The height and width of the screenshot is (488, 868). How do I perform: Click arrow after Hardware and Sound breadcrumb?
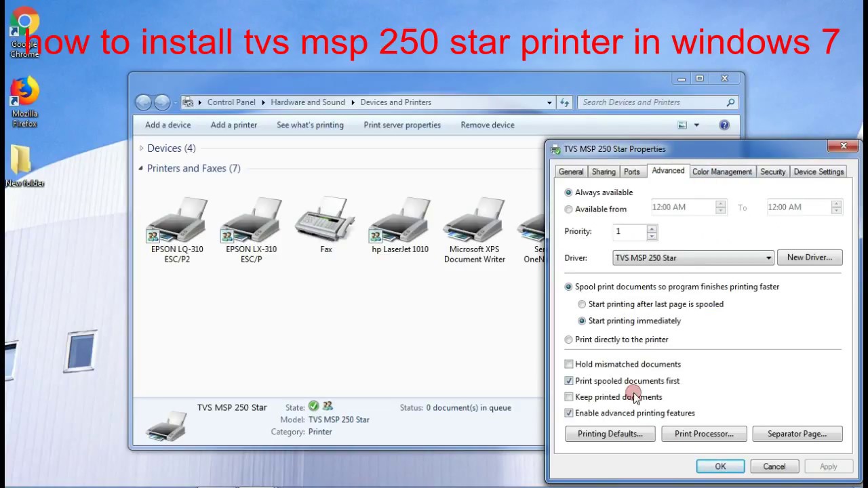353,102
